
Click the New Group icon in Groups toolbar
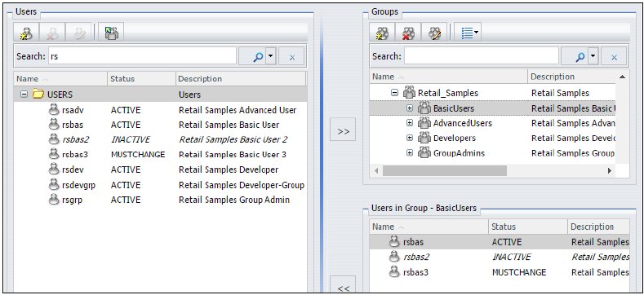382,33
